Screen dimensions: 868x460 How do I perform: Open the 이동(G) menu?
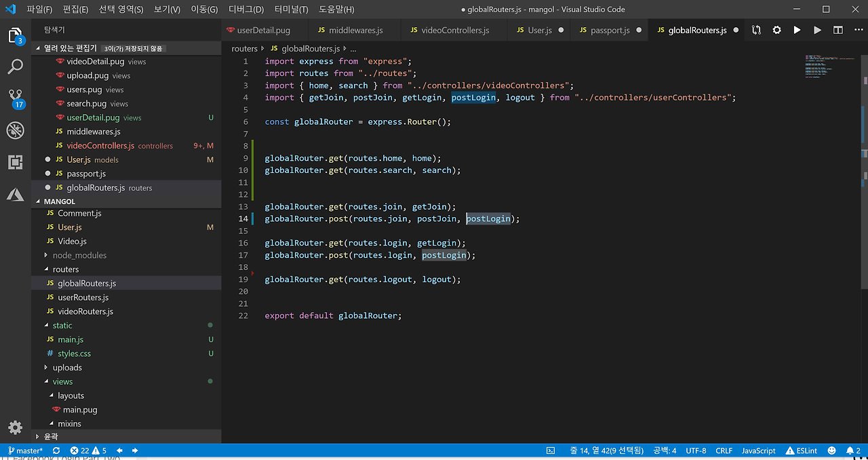coord(204,9)
